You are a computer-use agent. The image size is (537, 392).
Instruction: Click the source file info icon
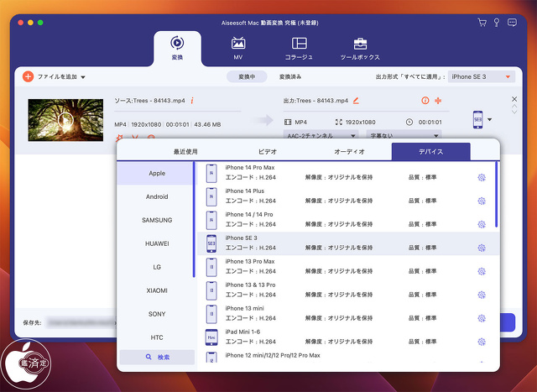point(192,101)
